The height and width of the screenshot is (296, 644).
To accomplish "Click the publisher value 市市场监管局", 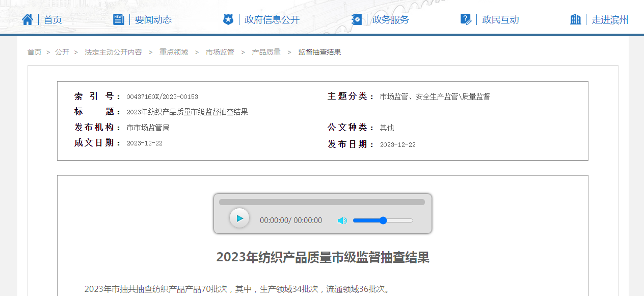I will point(148,128).
